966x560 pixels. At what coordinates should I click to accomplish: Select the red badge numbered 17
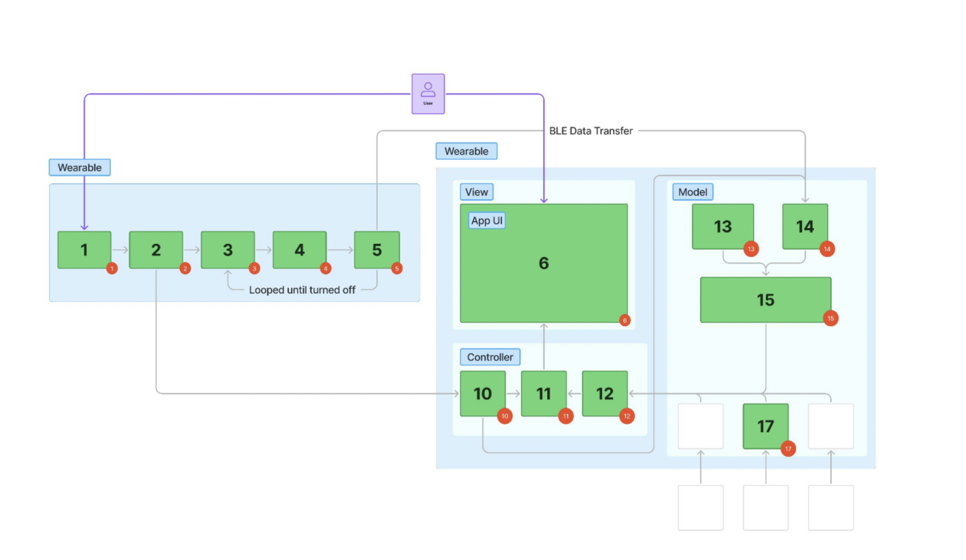(788, 448)
